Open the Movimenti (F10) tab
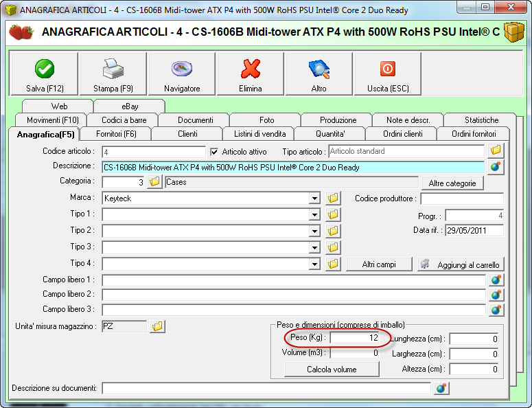This screenshot has height=408, width=532. point(53,120)
